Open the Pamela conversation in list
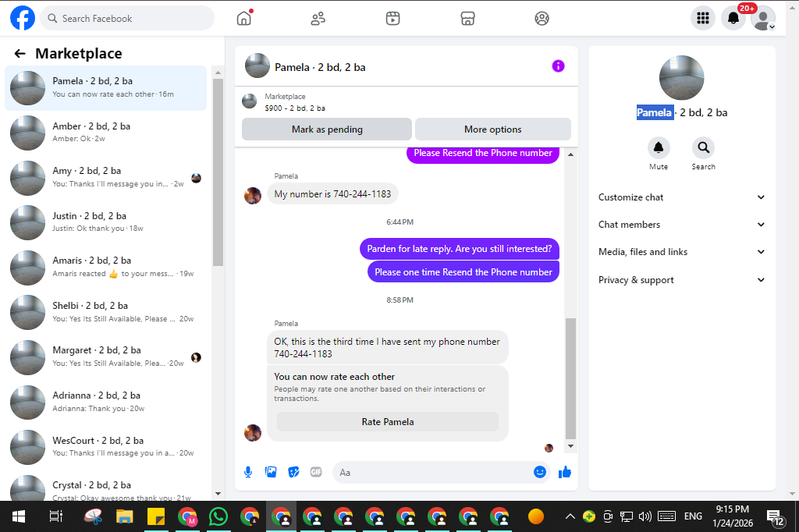This screenshot has height=532, width=799. [106, 87]
